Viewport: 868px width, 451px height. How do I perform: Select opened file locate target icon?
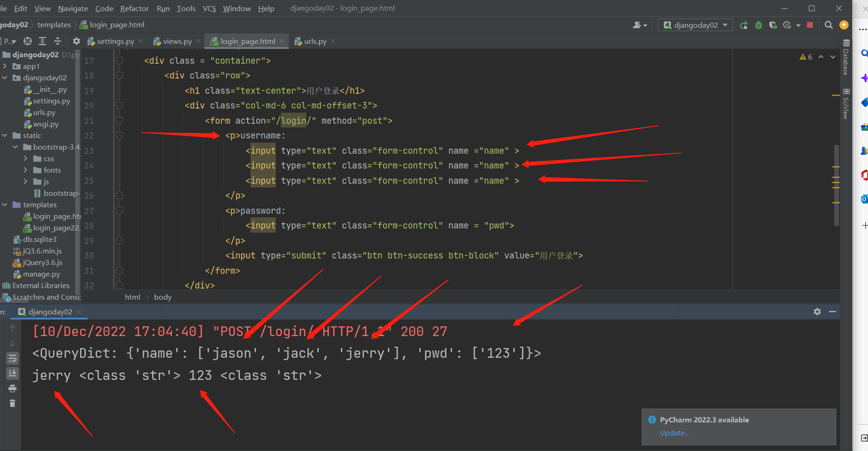(28, 41)
